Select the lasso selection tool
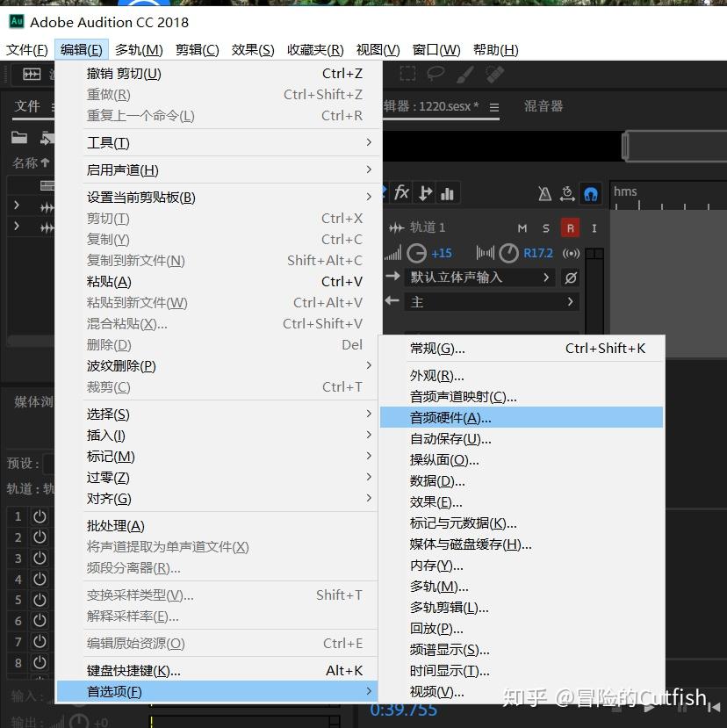Screen dimensions: 727x728 (x=435, y=74)
